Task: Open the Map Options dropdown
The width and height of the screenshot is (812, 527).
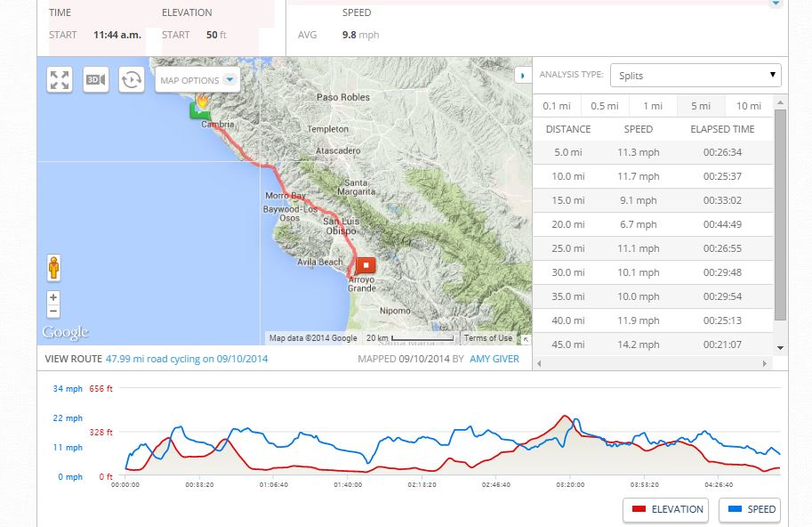Action: point(198,80)
